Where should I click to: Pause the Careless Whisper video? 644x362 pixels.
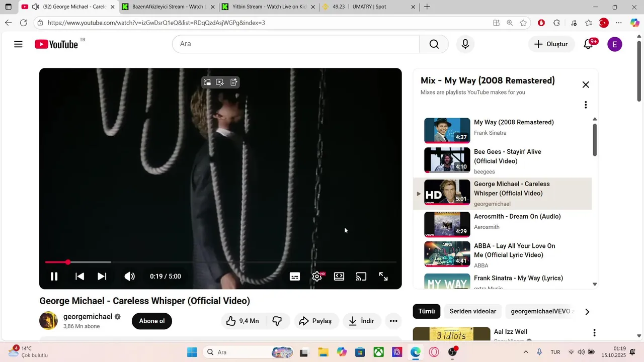54,276
